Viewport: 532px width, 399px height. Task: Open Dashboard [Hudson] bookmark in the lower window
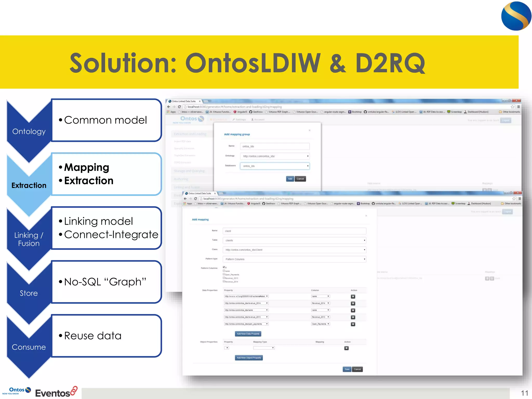pos(479,204)
